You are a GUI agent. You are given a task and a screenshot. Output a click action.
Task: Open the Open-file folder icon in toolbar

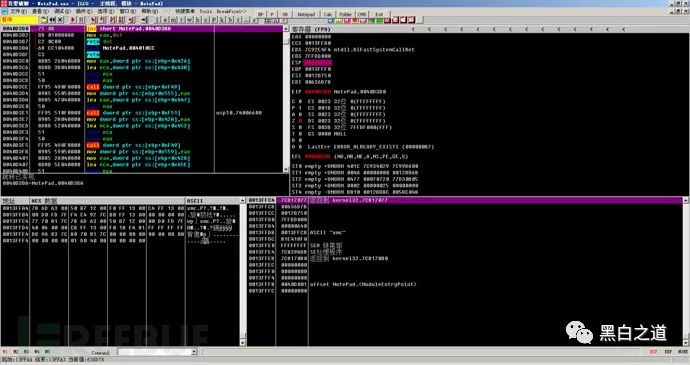tap(44, 20)
